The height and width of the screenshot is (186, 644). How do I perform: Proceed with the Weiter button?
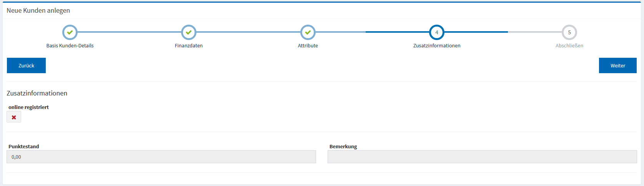(x=617, y=65)
